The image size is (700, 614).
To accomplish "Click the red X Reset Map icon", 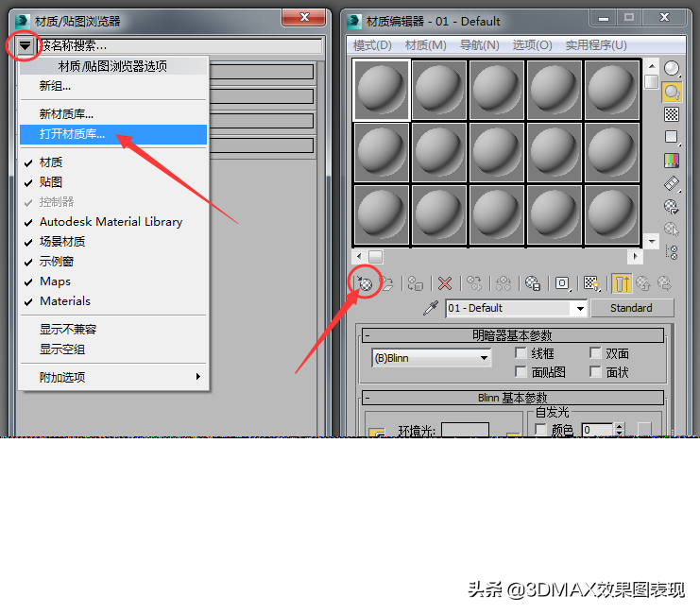I will [x=445, y=283].
